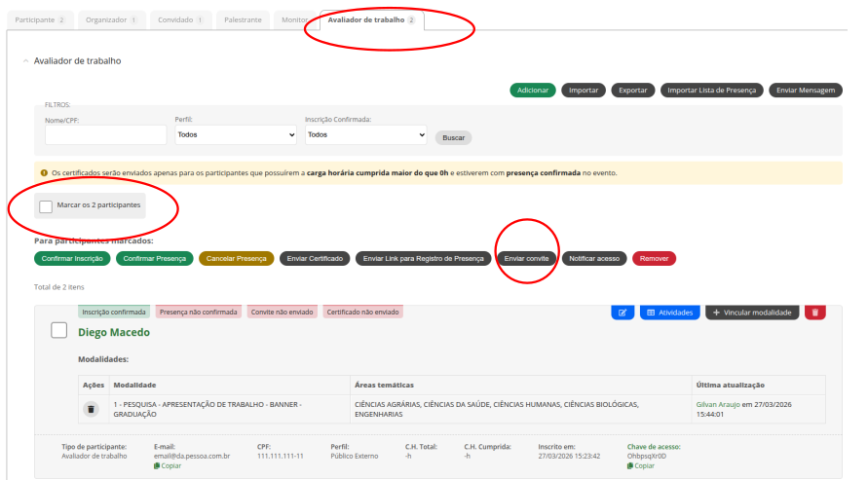Go to the Monitor tab
Screen dimensions: 868x480
[x=295, y=19]
